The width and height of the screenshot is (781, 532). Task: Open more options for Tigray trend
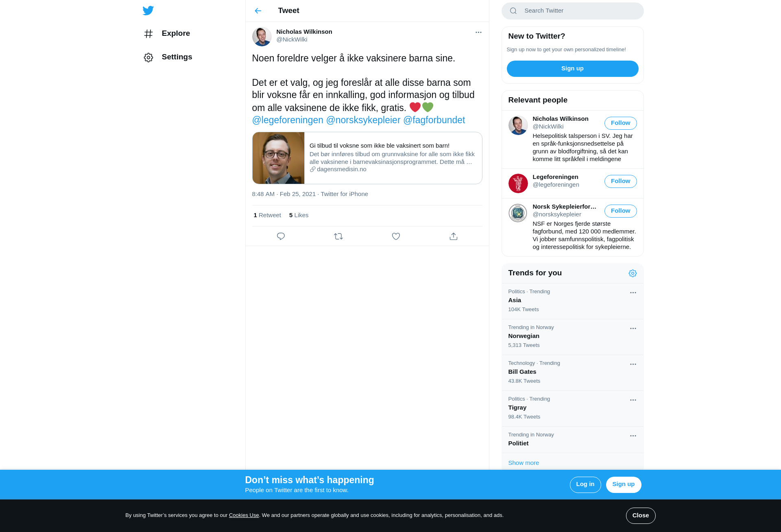[633, 400]
